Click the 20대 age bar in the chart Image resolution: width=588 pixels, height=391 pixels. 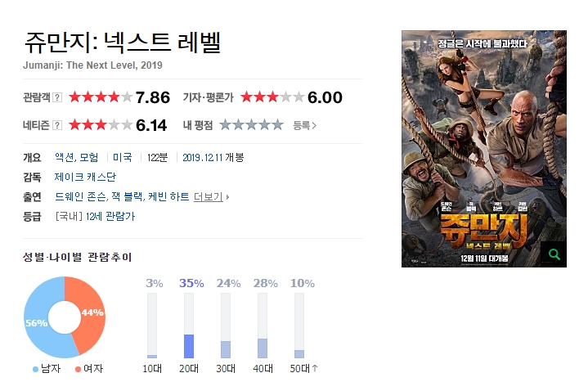(189, 326)
